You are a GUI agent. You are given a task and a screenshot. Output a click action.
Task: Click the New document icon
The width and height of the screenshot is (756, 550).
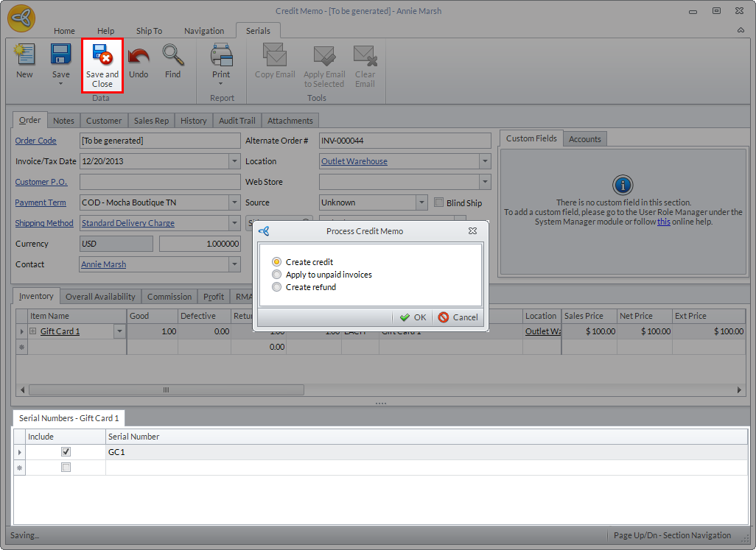pyautogui.click(x=24, y=56)
